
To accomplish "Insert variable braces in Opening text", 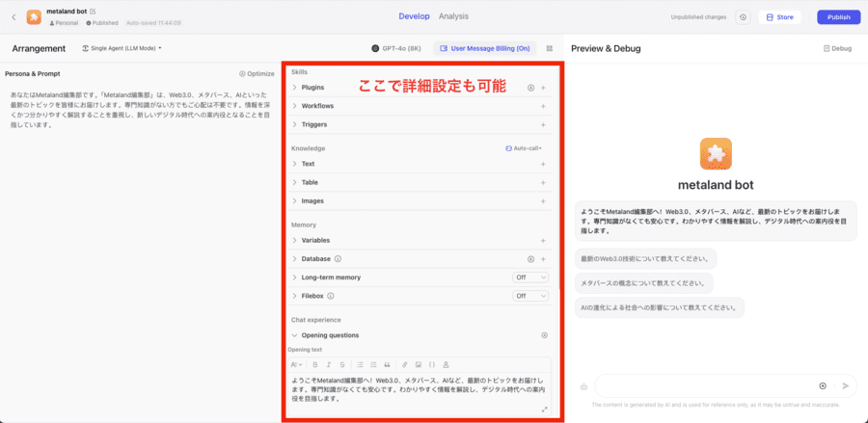I will pos(432,364).
